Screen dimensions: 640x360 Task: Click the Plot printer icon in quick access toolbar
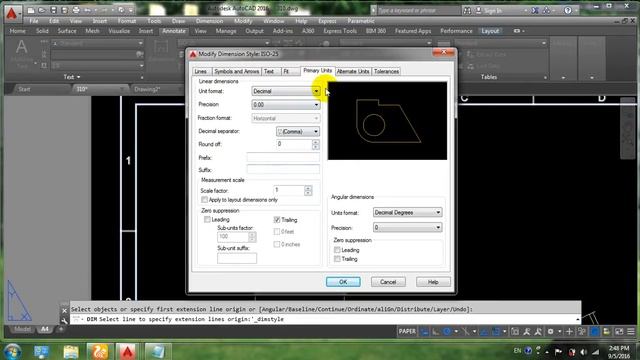[x=76, y=10]
